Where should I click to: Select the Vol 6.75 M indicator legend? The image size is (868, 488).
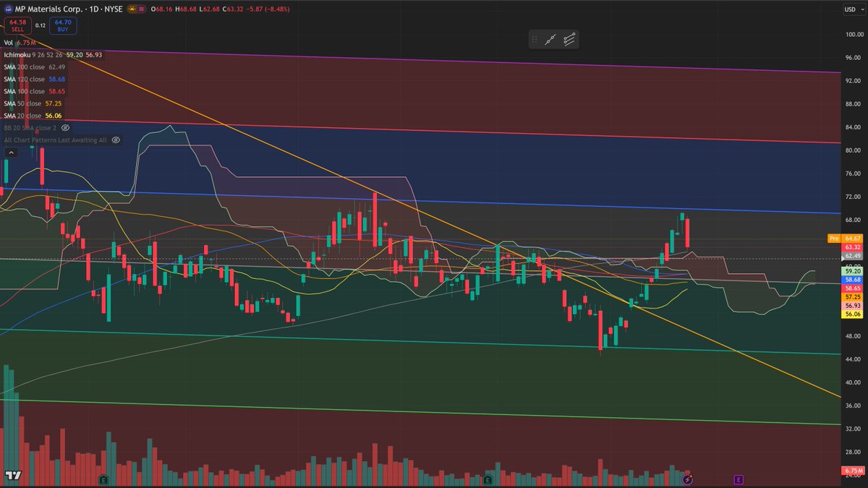tap(19, 43)
